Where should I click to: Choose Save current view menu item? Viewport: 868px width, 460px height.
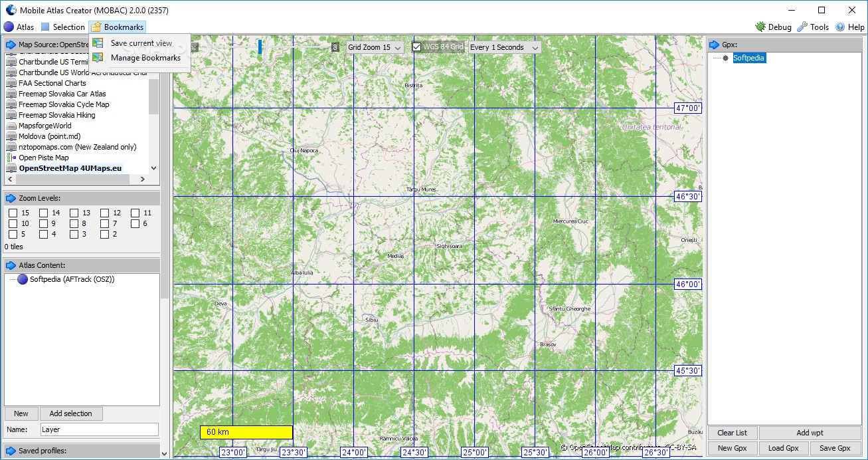click(140, 43)
